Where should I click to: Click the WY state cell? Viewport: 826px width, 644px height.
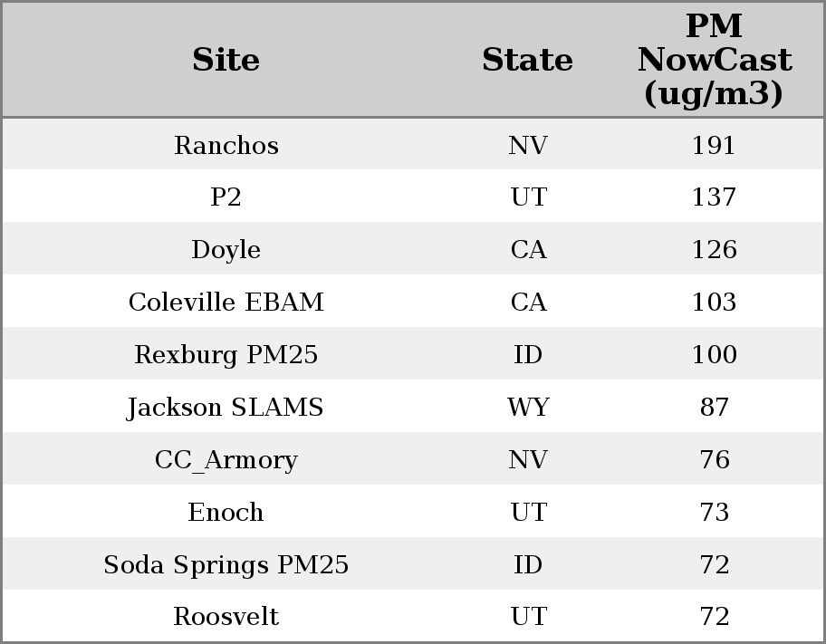tap(528, 408)
